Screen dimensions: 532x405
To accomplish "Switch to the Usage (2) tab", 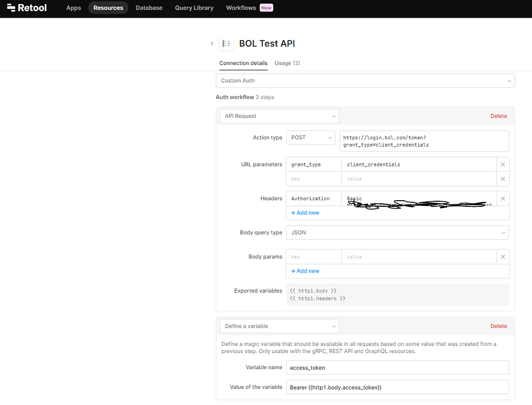I will click(x=287, y=63).
